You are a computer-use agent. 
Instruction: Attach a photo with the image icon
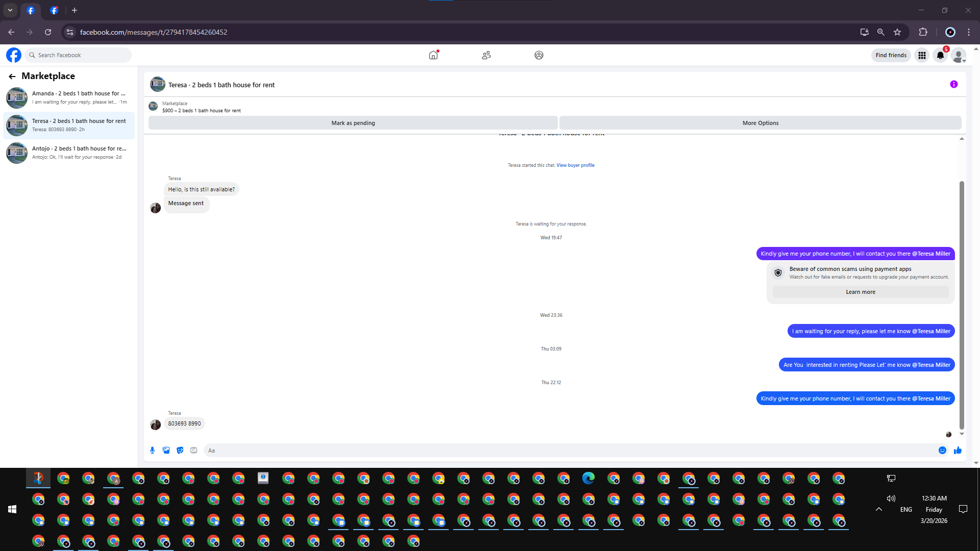[166, 450]
